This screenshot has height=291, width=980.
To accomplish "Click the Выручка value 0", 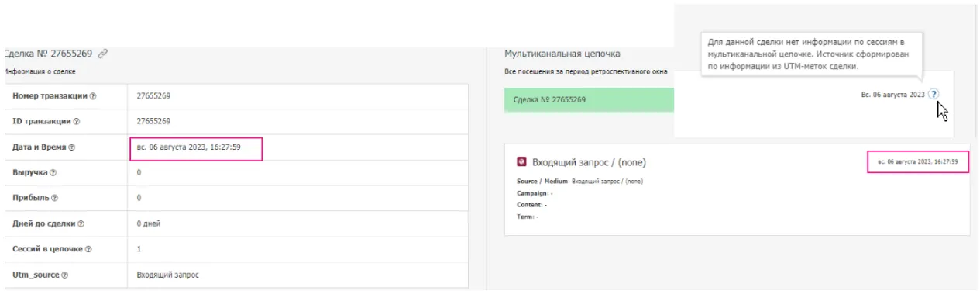I will pos(139,173).
